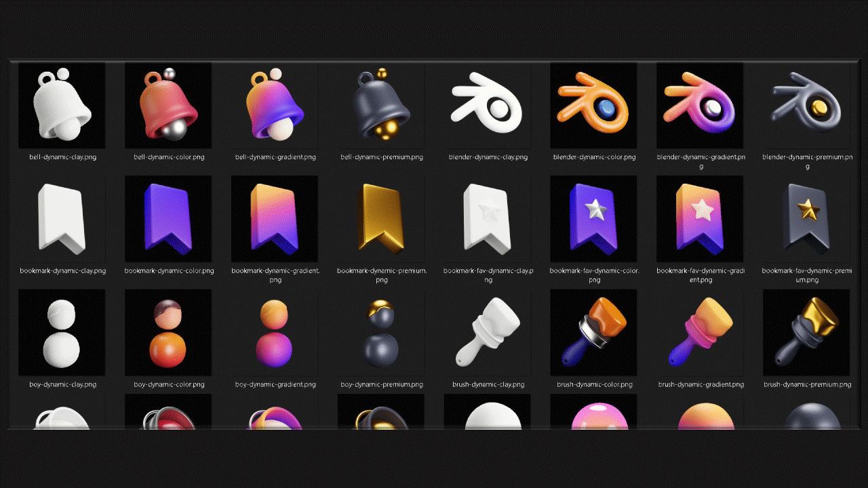Click the bell-dynamic-gradient.png thumbnail

point(275,106)
